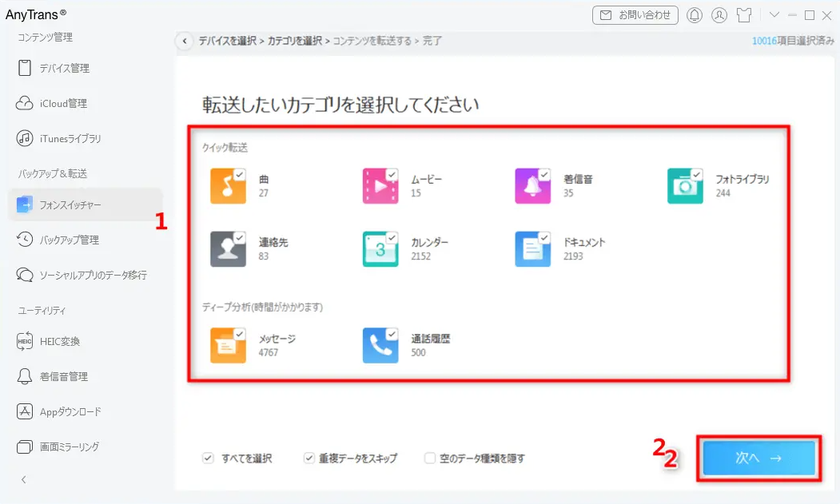Select the 着信音 ringtone bell icon
Screen dimensions: 840x504
[532, 186]
